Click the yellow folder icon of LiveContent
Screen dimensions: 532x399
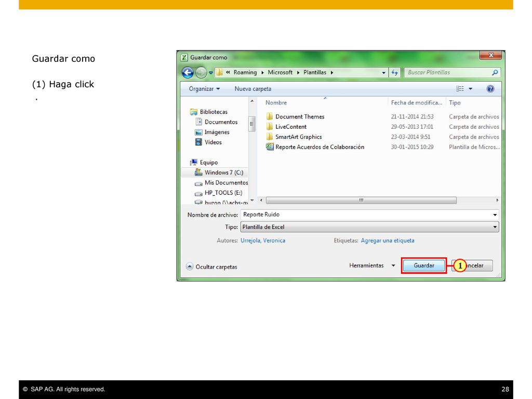tap(270, 127)
